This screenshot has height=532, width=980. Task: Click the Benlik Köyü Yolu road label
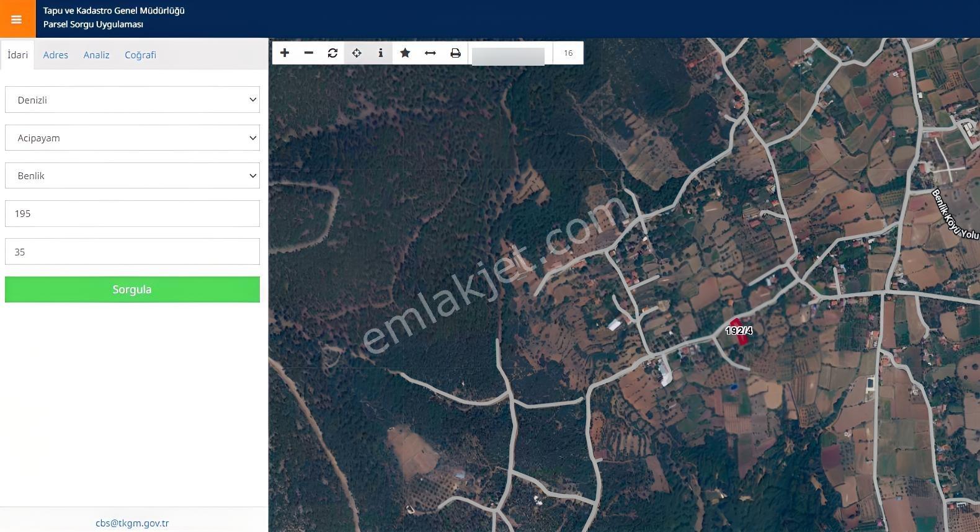click(x=955, y=214)
